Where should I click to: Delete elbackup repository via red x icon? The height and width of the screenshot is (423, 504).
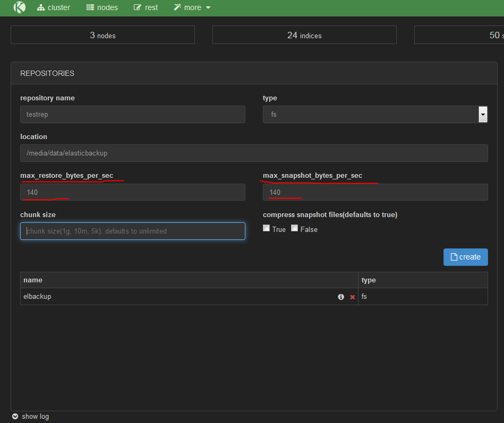coord(352,297)
